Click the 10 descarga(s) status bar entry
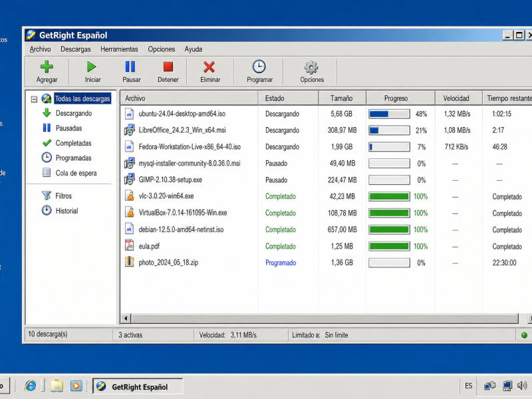 [x=48, y=334]
